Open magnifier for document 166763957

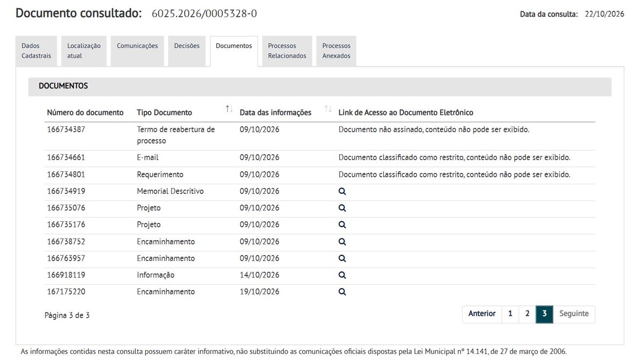(x=342, y=258)
